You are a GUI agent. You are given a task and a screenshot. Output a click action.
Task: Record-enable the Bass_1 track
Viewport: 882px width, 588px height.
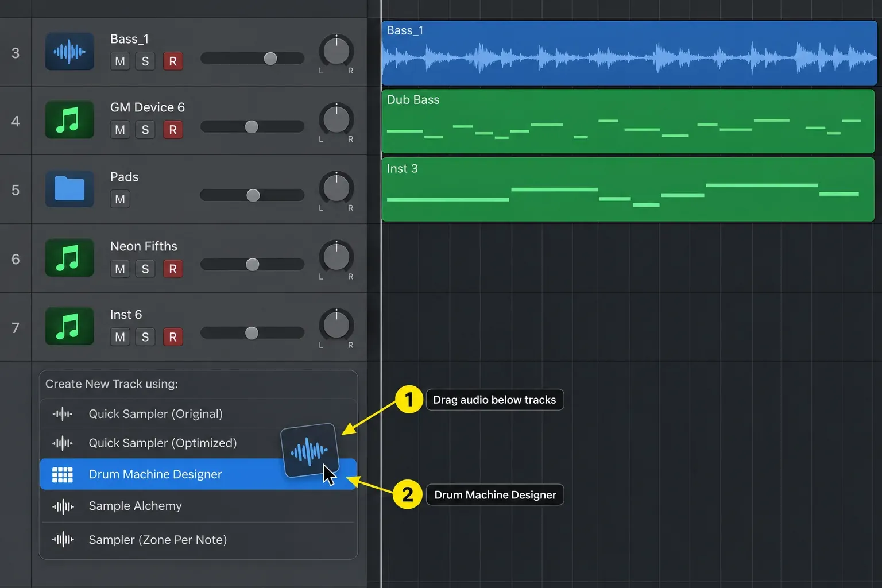pos(173,61)
